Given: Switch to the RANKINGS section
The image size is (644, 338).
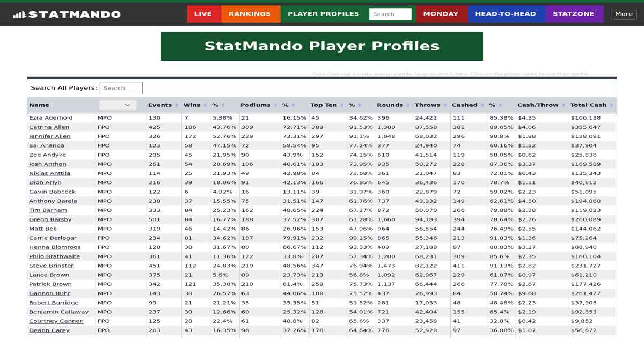Looking at the screenshot, I should pos(250,14).
